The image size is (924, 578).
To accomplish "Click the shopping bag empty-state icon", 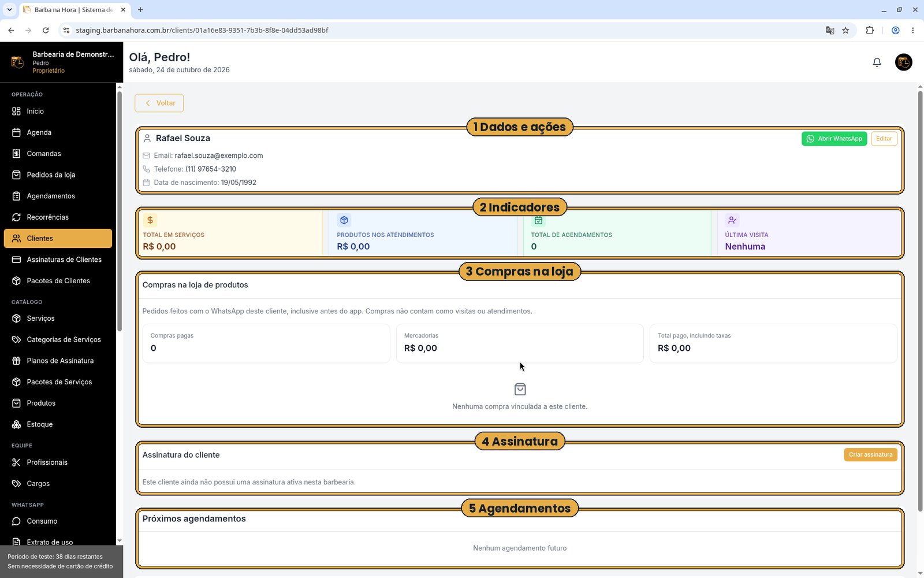I will pos(520,389).
